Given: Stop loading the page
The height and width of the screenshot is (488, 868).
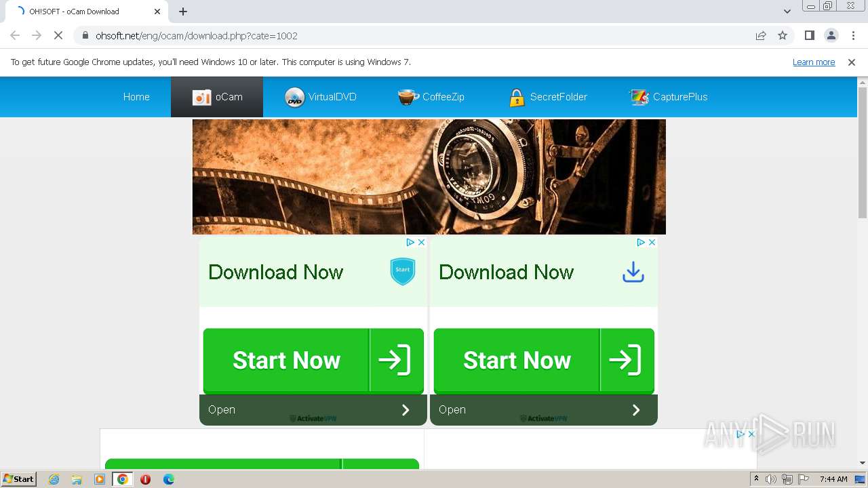Looking at the screenshot, I should 58,36.
